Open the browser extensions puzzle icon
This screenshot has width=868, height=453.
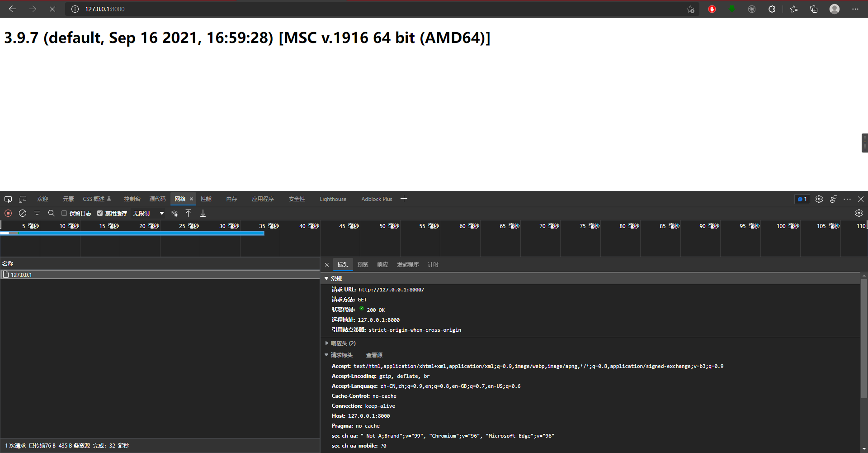pos(772,9)
